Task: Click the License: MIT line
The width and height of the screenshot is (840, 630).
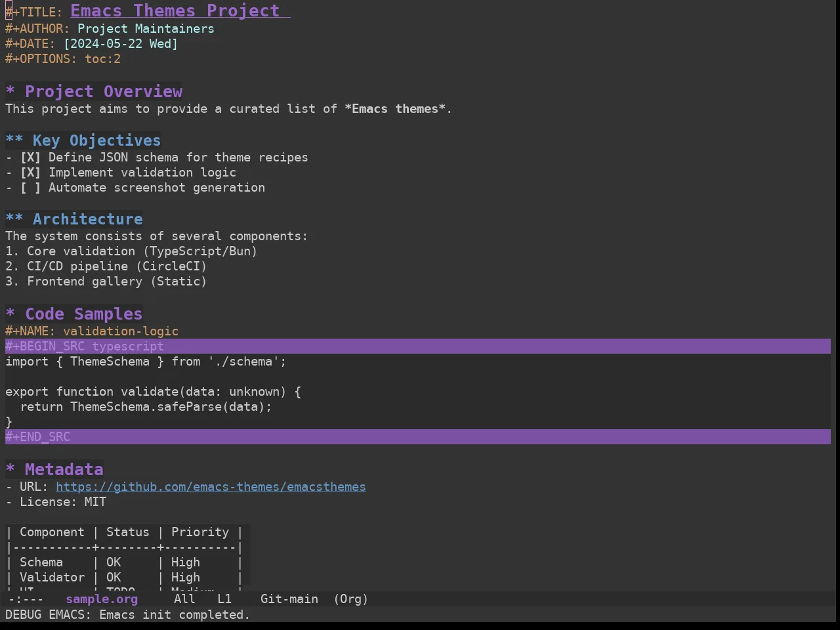Action: click(56, 502)
